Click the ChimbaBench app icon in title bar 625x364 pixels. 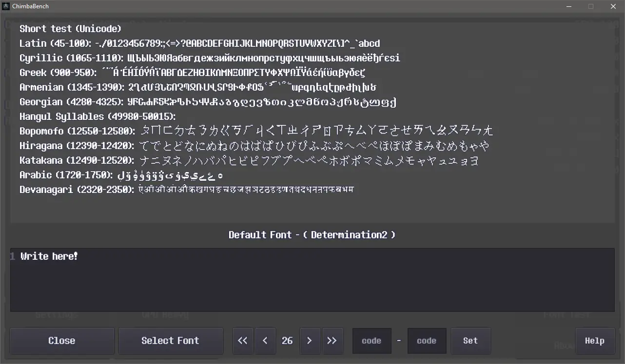click(6, 6)
